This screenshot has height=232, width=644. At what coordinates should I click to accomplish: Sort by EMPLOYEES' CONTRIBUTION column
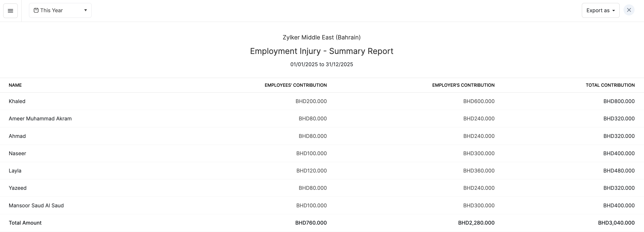[x=296, y=85]
